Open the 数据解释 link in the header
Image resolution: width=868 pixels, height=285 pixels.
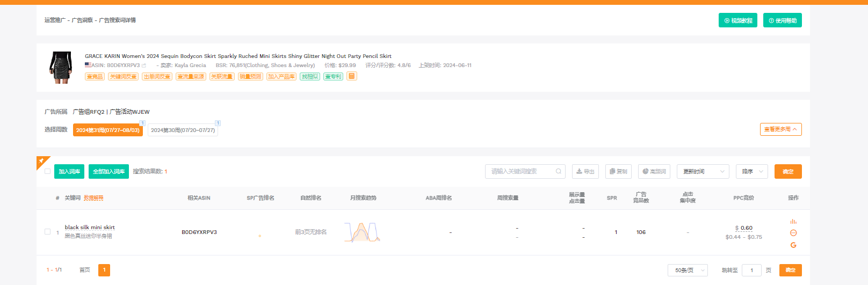tap(93, 198)
